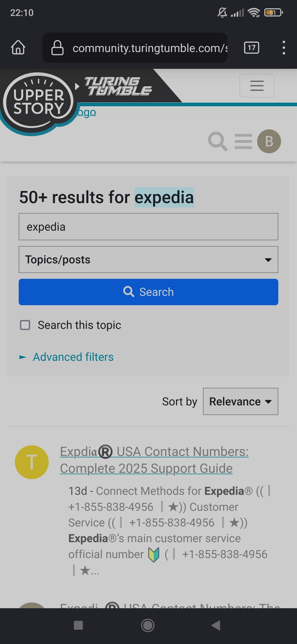The width and height of the screenshot is (297, 644).
Task: Tap the Android recent apps square button
Action: [78, 625]
